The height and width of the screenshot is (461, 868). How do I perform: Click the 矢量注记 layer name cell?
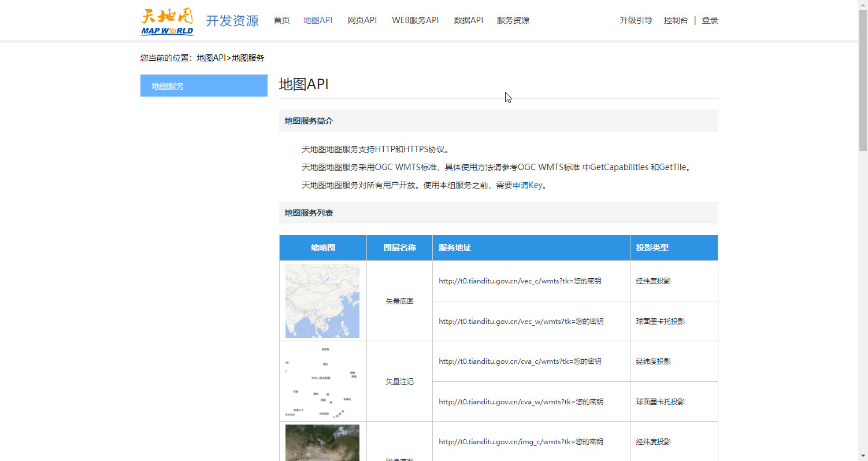tap(399, 382)
